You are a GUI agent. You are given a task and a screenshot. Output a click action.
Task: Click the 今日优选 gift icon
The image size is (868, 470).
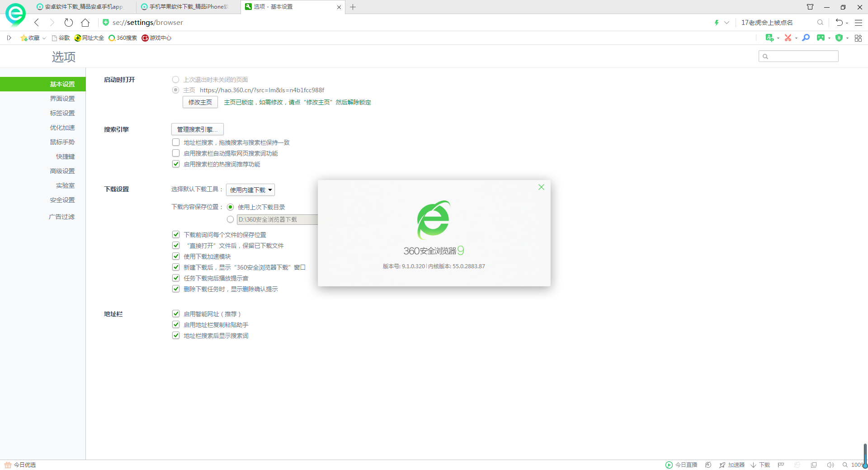click(8, 465)
